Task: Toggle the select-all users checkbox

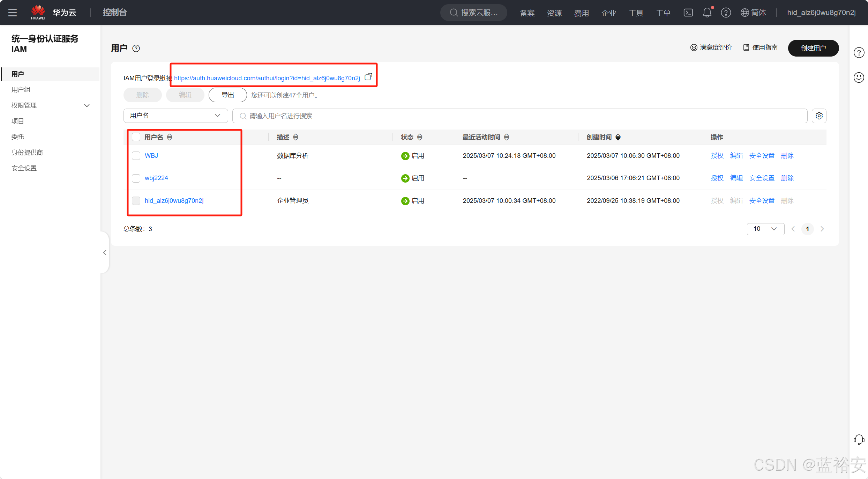Action: coord(136,137)
